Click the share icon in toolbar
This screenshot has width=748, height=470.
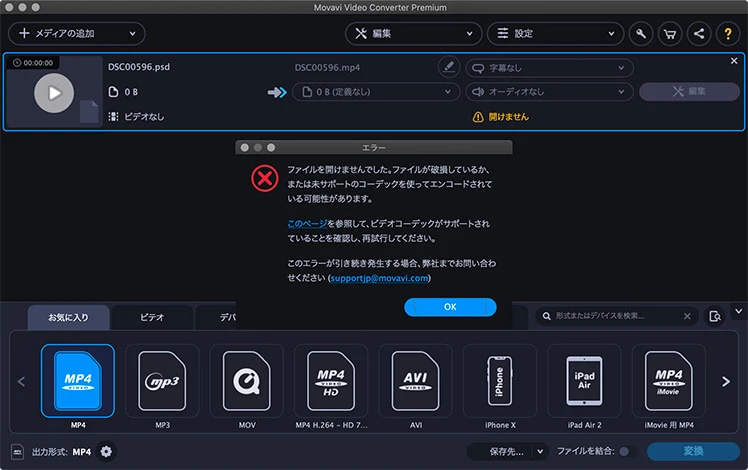point(699,33)
